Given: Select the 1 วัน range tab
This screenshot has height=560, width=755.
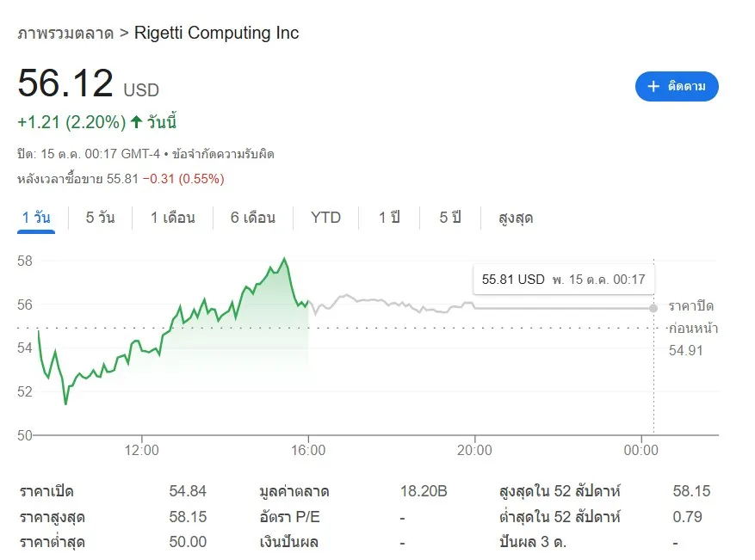Looking at the screenshot, I should [36, 218].
